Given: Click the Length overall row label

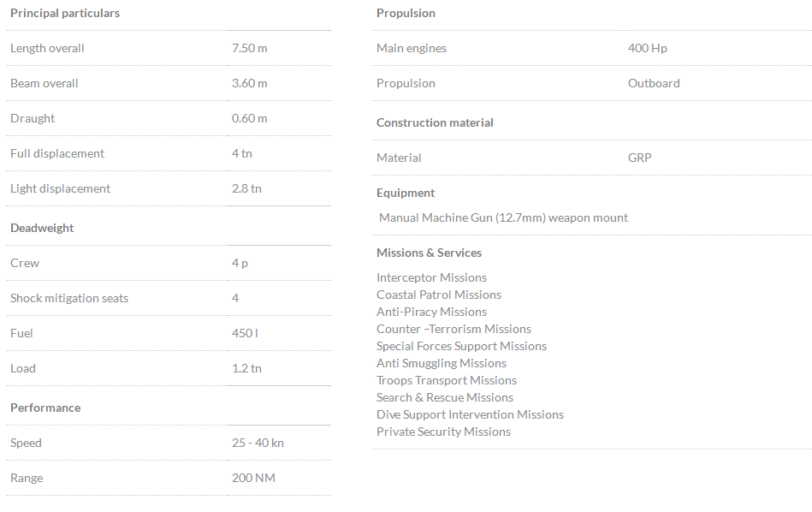Looking at the screenshot, I should pos(47,48).
